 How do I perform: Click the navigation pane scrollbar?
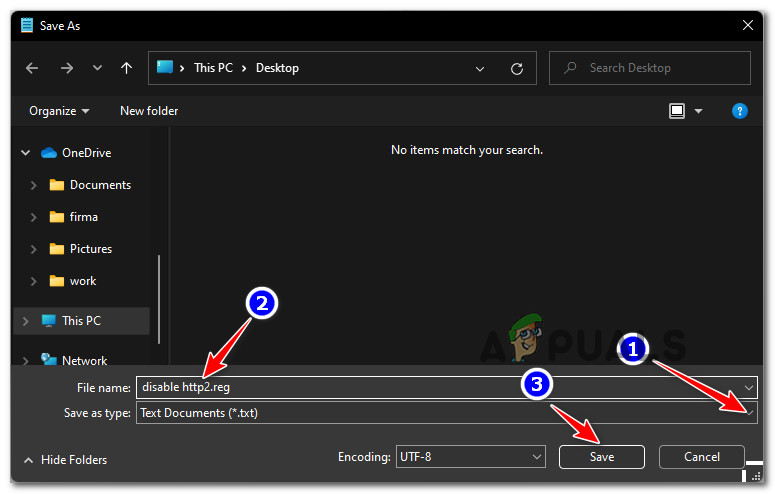tap(159, 299)
